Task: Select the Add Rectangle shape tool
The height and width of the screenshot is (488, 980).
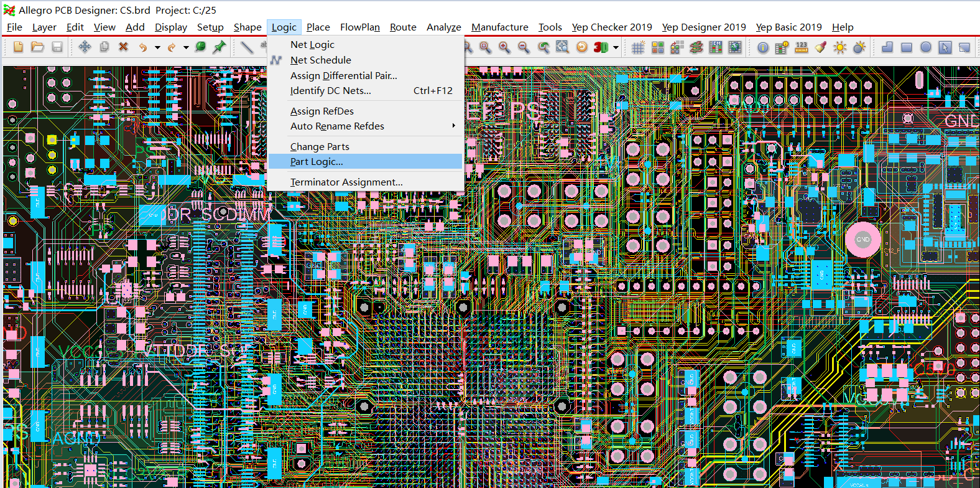Action: 907,47
